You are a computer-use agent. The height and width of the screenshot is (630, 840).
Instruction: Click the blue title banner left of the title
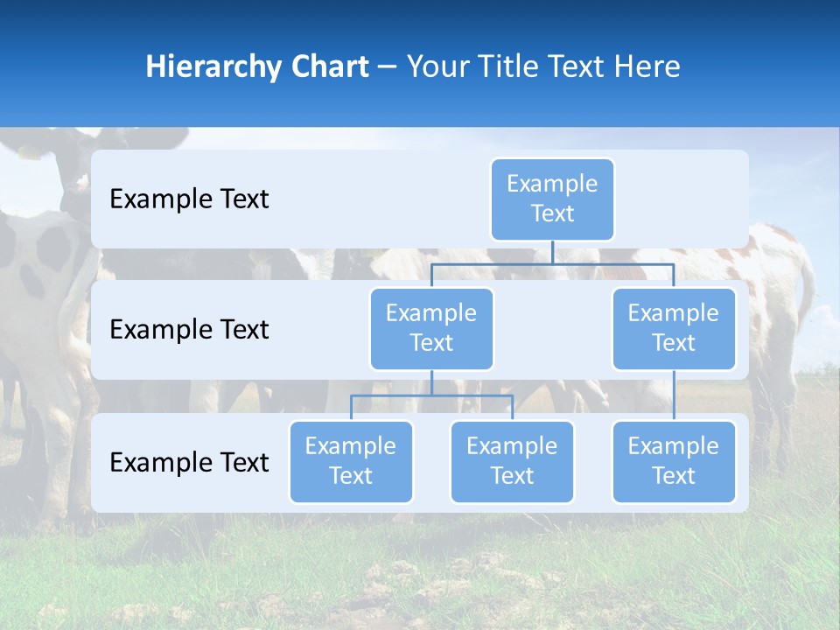tap(70, 66)
